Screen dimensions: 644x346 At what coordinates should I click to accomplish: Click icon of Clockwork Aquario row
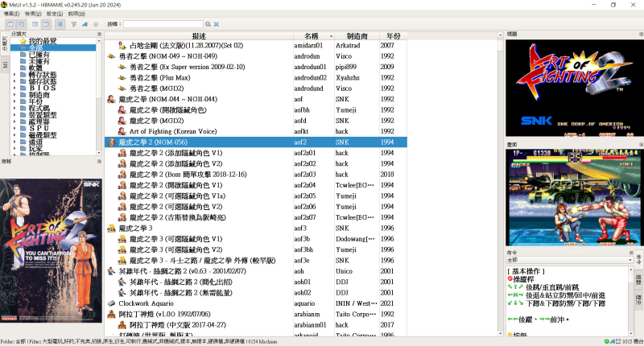[x=111, y=303]
